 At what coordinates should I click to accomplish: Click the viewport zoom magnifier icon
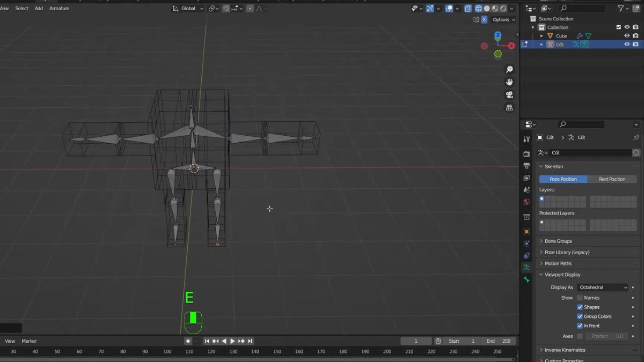click(509, 69)
